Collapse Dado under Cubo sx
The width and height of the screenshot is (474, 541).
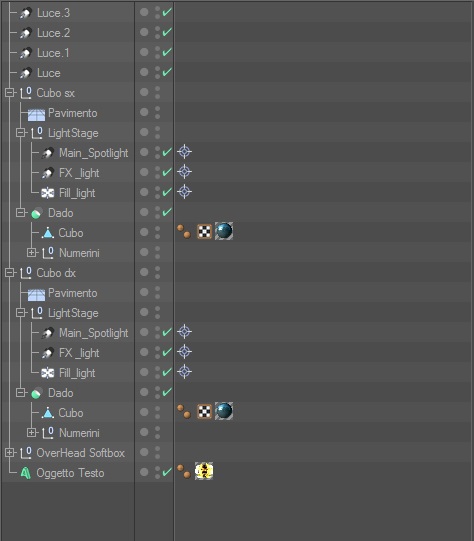tap(20, 213)
